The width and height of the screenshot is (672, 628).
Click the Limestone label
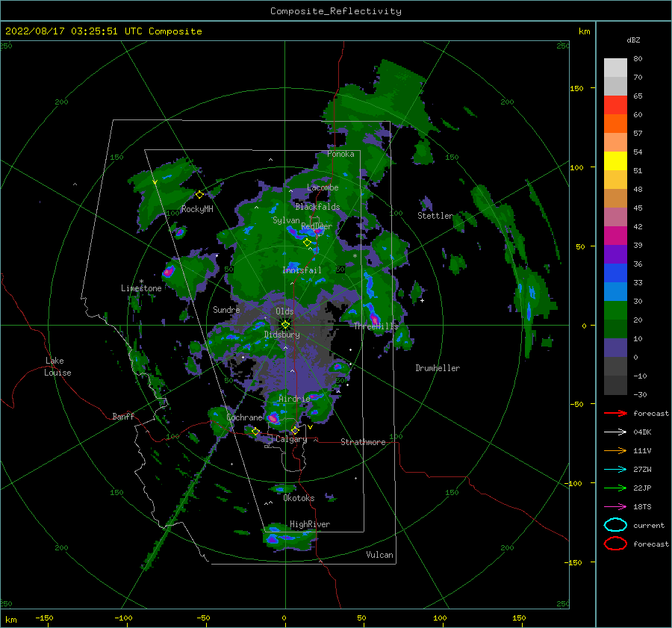pos(141,288)
